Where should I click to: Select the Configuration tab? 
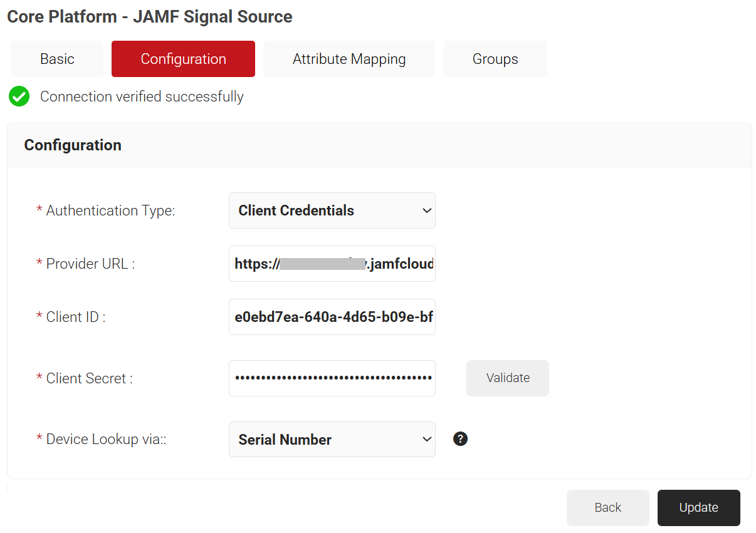183,59
